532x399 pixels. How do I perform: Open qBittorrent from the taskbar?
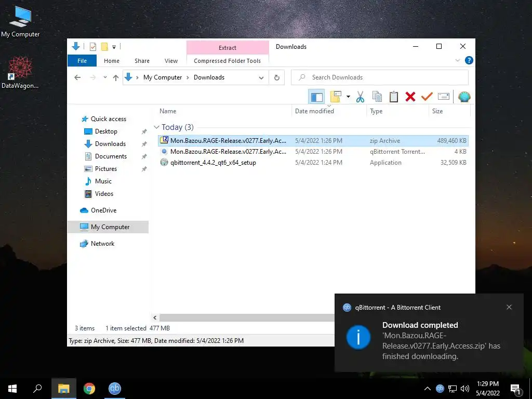coord(115,389)
